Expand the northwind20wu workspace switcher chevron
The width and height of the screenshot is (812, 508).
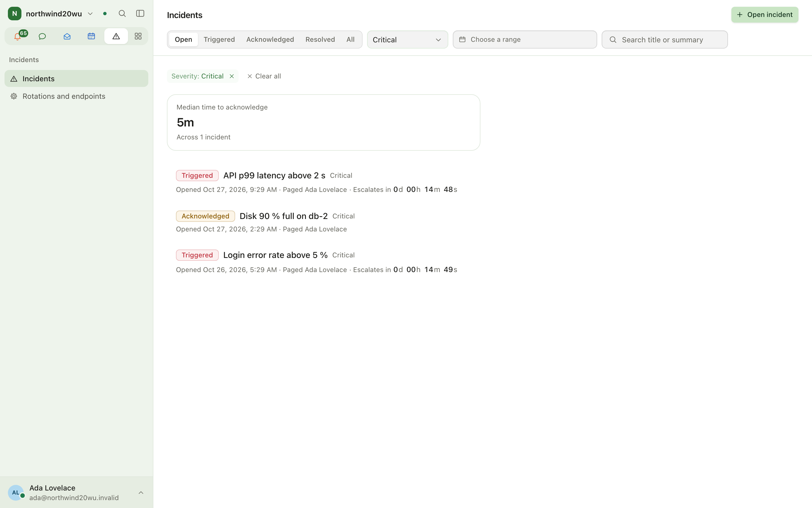click(x=90, y=14)
